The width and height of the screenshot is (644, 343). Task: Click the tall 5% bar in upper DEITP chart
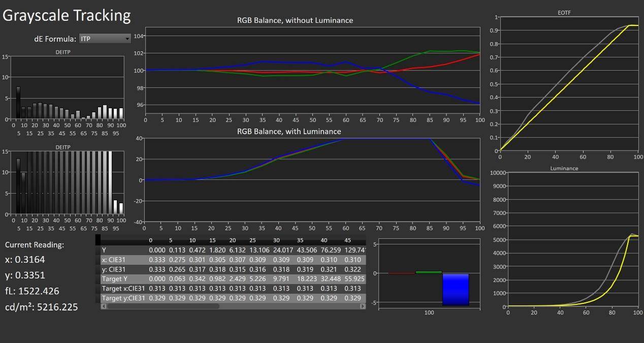pos(18,103)
